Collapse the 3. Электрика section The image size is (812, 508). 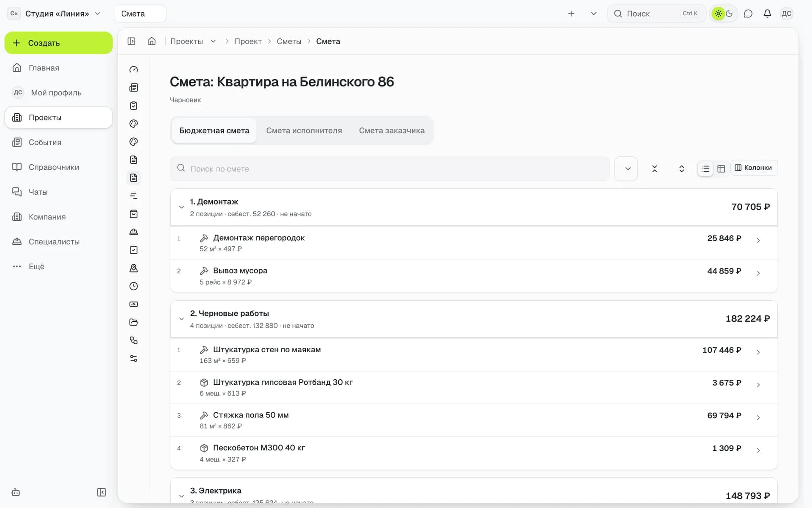[x=181, y=496]
